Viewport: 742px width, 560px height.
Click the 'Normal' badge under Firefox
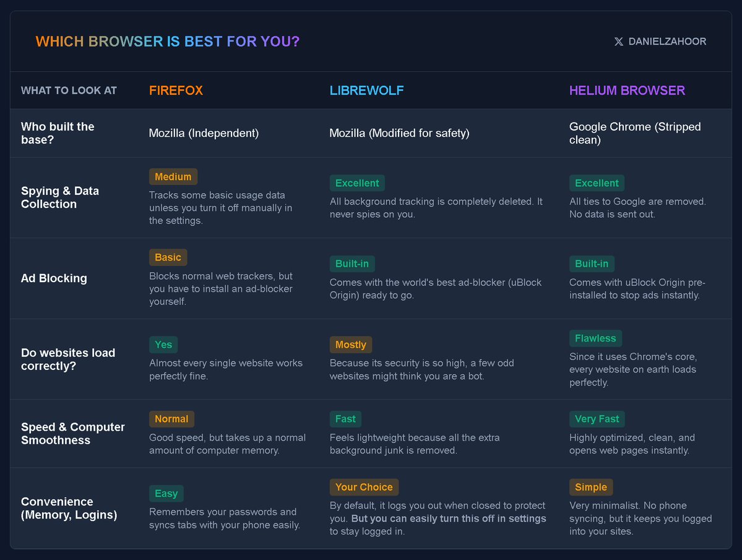[x=171, y=419]
